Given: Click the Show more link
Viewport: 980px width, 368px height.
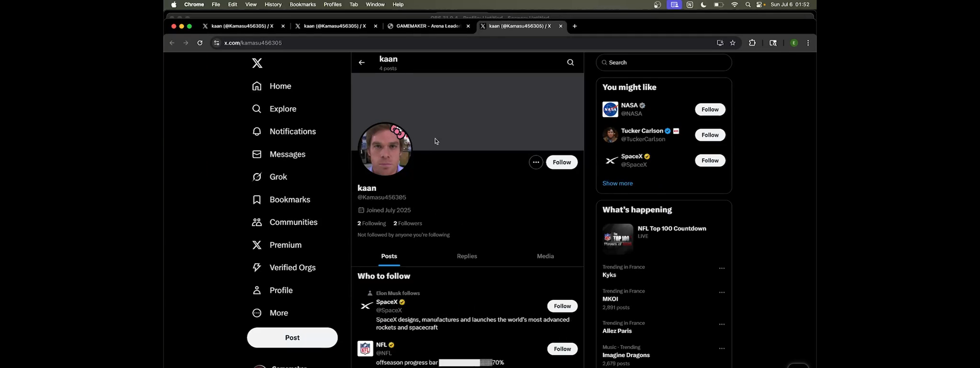Looking at the screenshot, I should point(617,184).
